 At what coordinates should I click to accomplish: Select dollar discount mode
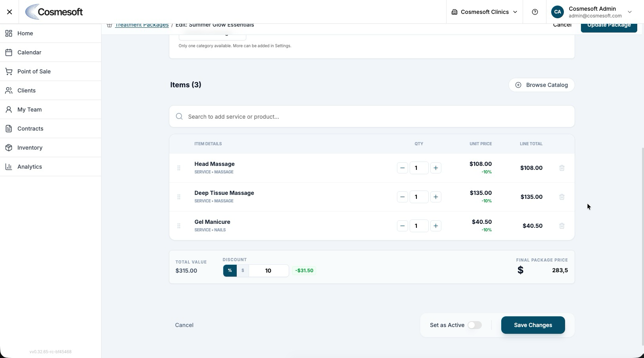coord(243,271)
